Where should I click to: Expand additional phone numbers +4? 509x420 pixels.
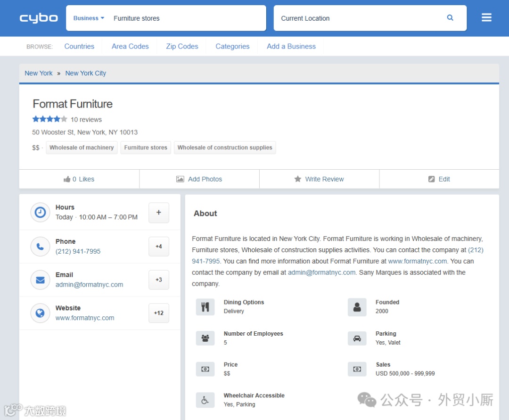point(159,247)
